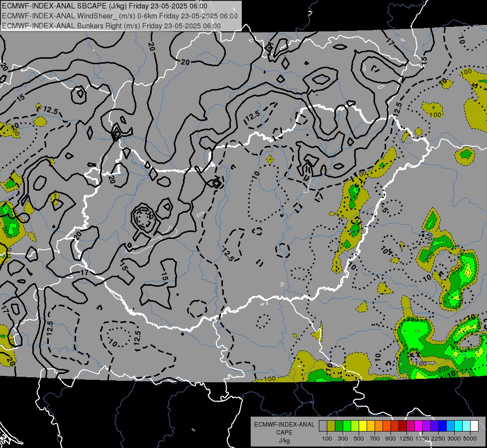Image resolution: width=487 pixels, height=448 pixels.
Task: Click the J/kg unit in the legend
Action: click(284, 441)
